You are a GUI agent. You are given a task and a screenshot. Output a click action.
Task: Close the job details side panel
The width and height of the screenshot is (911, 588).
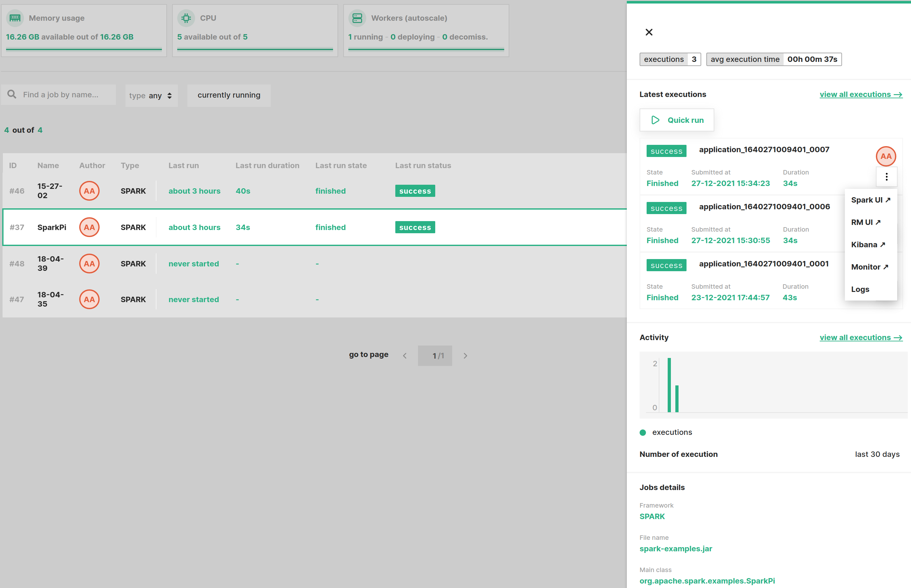tap(649, 32)
